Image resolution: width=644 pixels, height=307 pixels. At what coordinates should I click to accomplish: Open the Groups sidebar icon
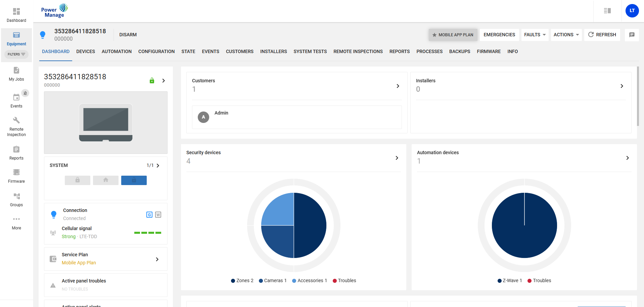pos(16,200)
